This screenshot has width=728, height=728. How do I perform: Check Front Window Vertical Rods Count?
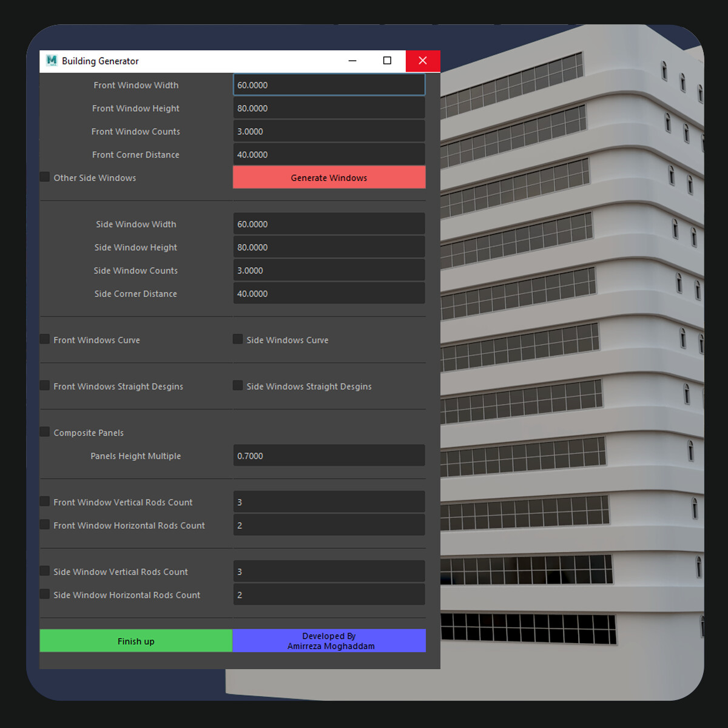[44, 501]
